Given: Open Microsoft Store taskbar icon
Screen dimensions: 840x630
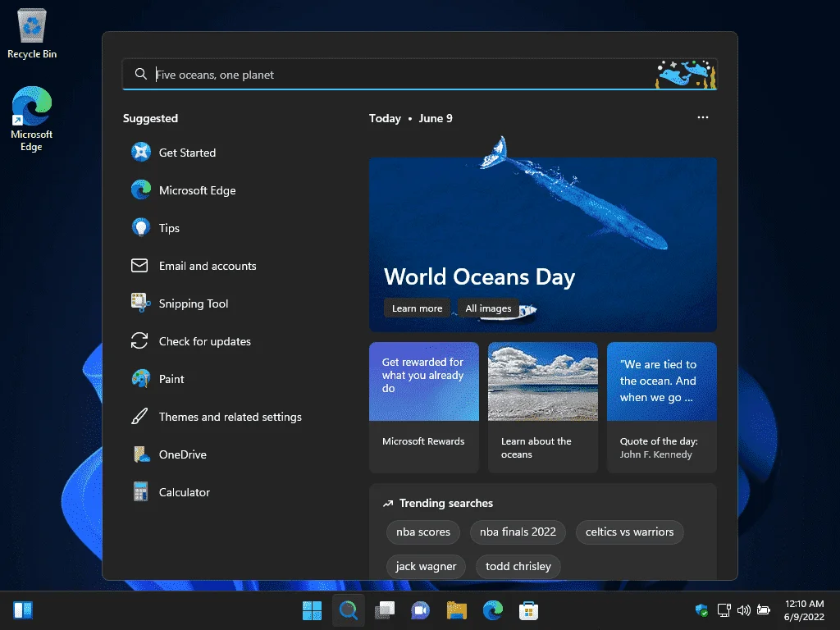Looking at the screenshot, I should click(x=529, y=610).
